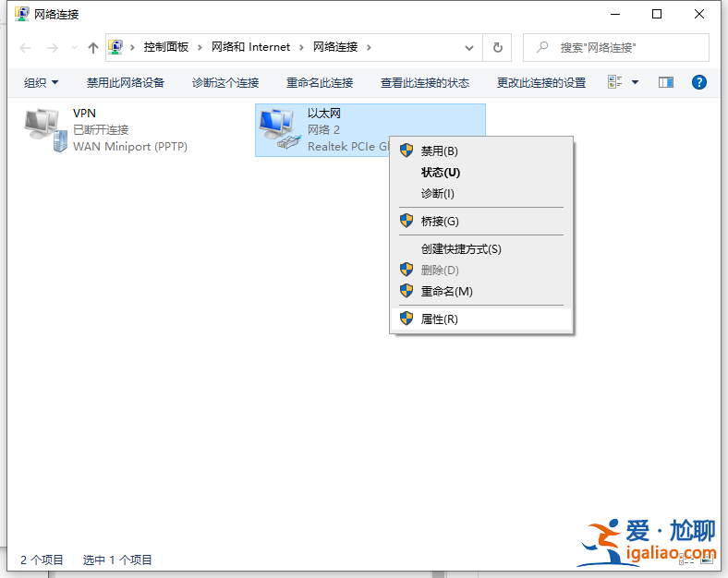Click the Forward navigation arrow

pos(52,48)
